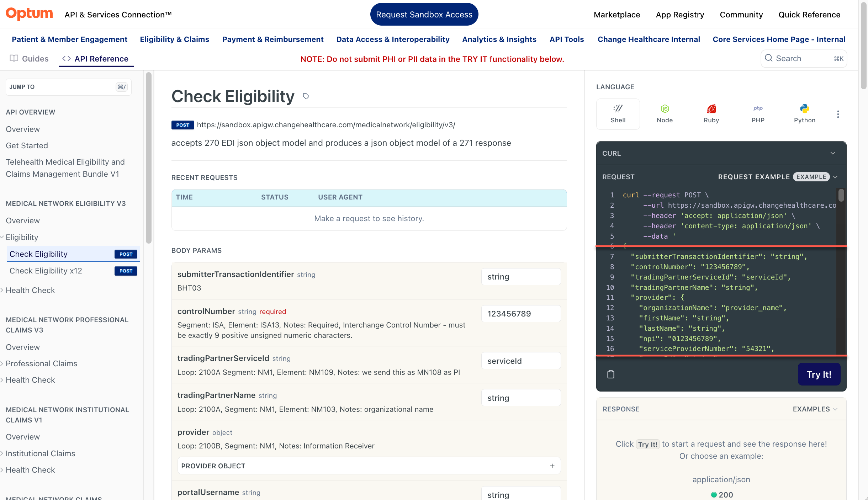This screenshot has height=500, width=868.
Task: Expand PROVIDER OBJECT with plus sign
Action: 552,466
